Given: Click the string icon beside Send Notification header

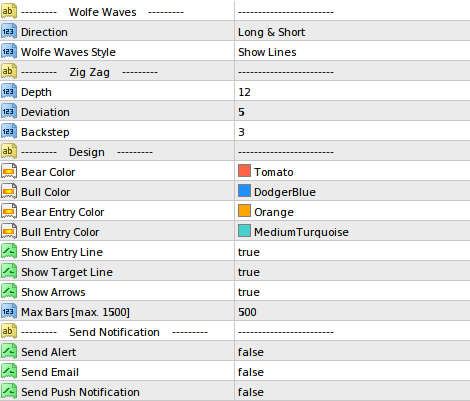Looking at the screenshot, I should click(9, 331).
